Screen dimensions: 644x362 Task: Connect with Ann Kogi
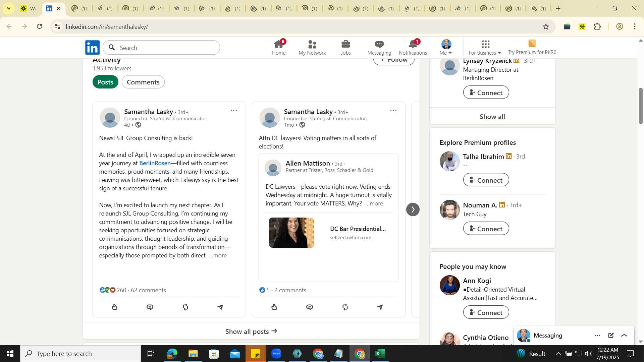click(x=486, y=312)
